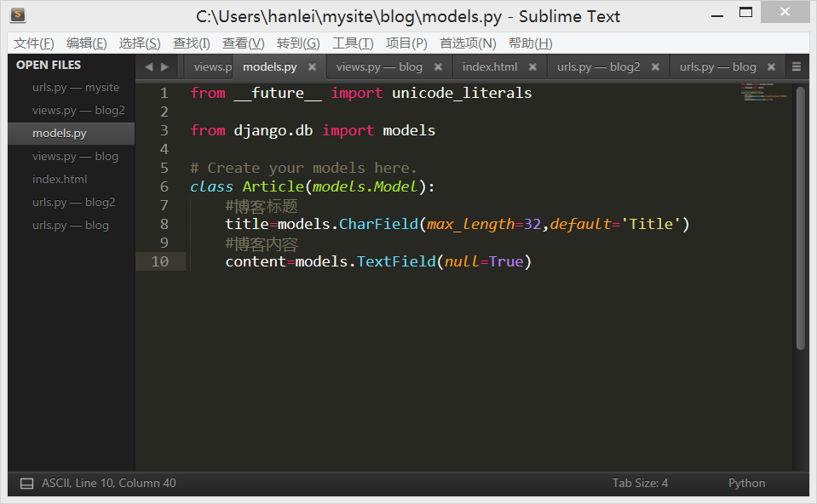Open the 查找(I) menu
817x504 pixels.
(191, 43)
